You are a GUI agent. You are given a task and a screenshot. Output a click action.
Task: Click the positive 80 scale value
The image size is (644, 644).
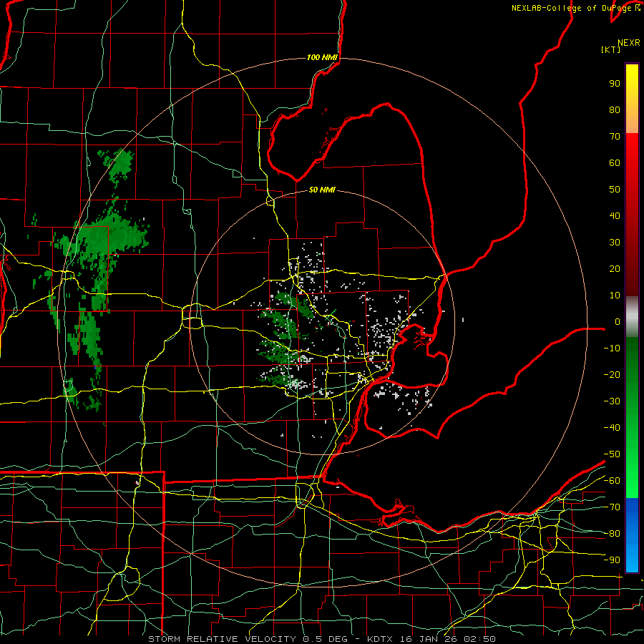pos(615,109)
